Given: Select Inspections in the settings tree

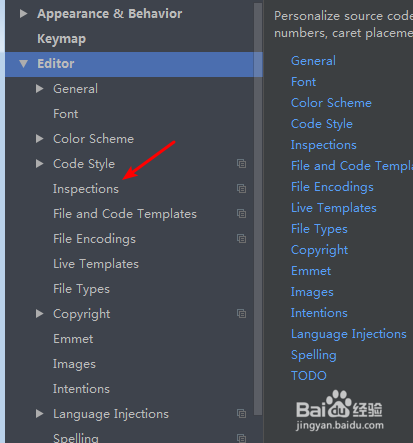Looking at the screenshot, I should click(86, 189).
